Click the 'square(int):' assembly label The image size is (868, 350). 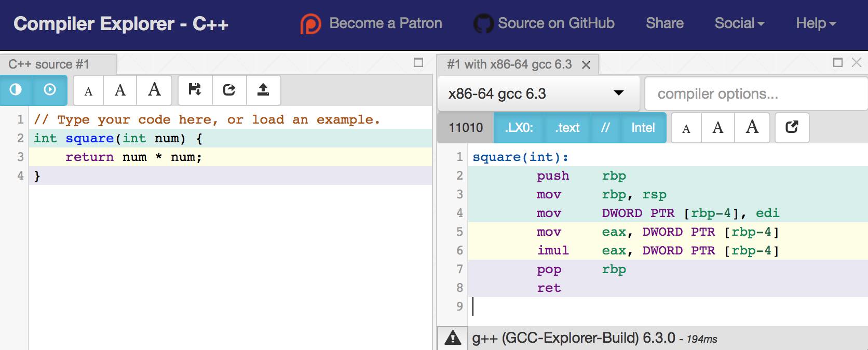tap(521, 157)
